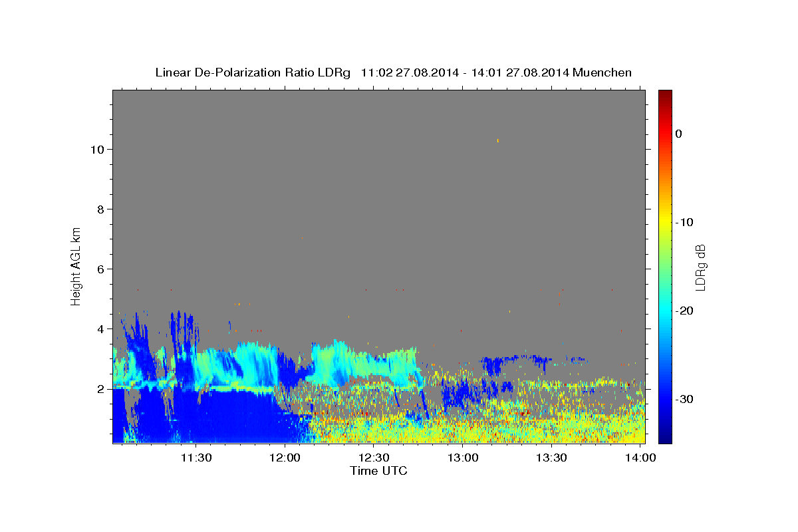Click the 'Time UTC' axis label
Image resolution: width=798 pixels, height=532 pixels.
tap(378, 471)
